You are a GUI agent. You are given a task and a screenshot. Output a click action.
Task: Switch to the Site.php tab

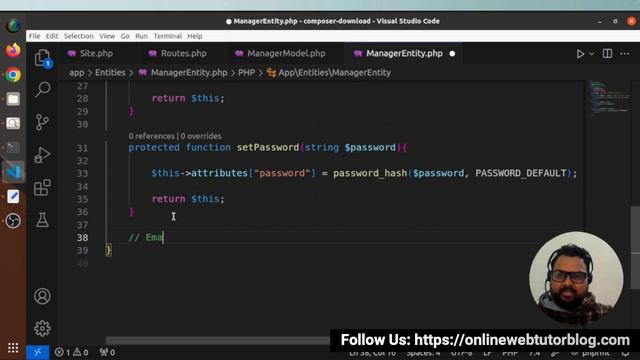click(96, 53)
